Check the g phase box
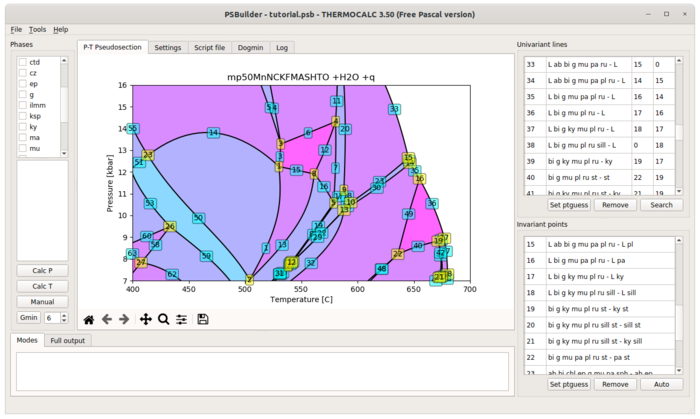 pyautogui.click(x=23, y=94)
